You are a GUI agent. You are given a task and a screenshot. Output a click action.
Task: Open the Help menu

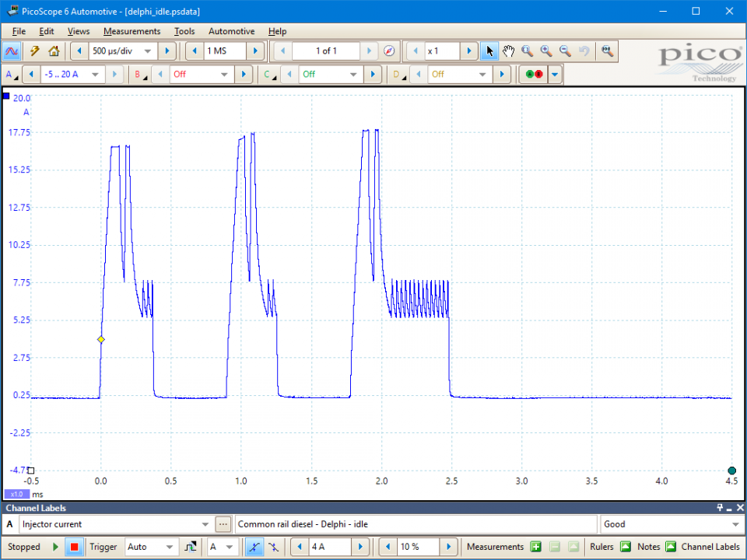pyautogui.click(x=277, y=31)
